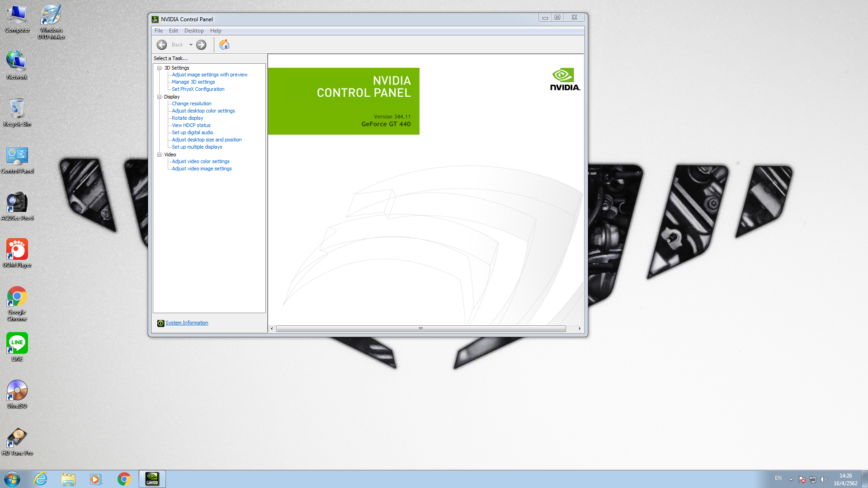This screenshot has width=868, height=488.
Task: Click the scrollbar right arrow
Action: [x=580, y=328]
